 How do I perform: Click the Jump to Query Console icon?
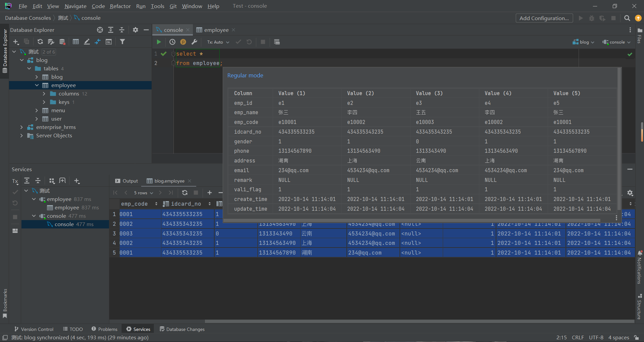pyautogui.click(x=109, y=42)
